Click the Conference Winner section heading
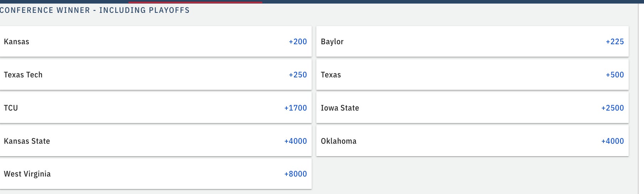Viewport: 644px width, 194px height. (95, 10)
